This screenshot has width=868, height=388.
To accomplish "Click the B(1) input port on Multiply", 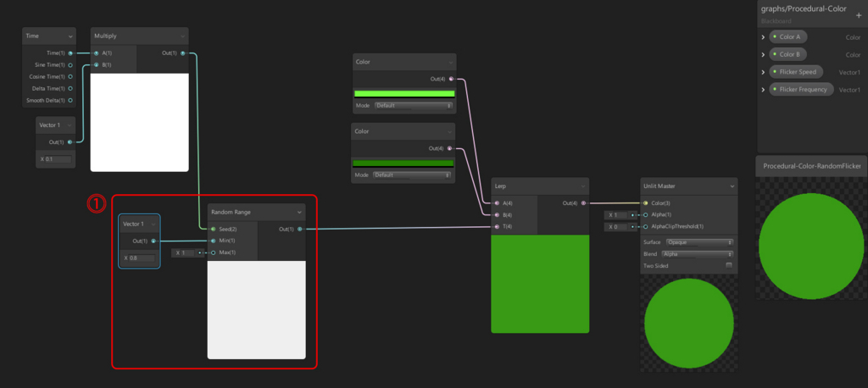I will point(97,64).
